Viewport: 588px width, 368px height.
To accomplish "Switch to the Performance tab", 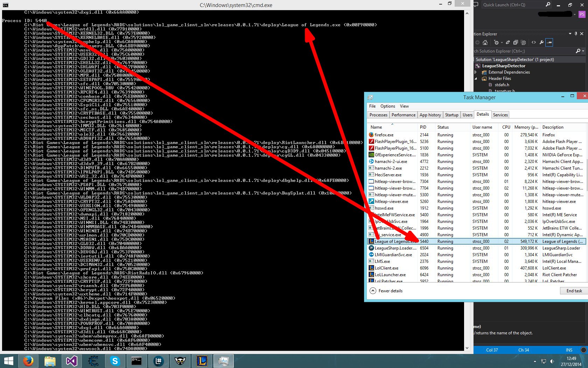I will click(404, 115).
